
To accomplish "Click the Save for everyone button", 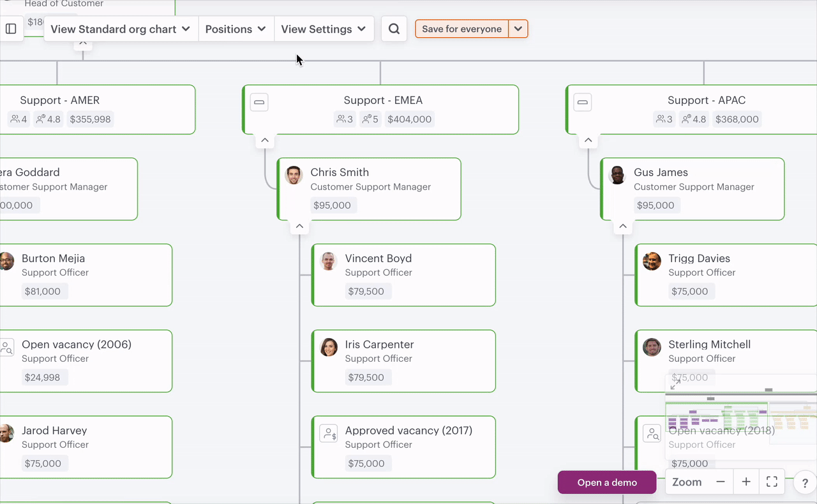I will pyautogui.click(x=461, y=29).
